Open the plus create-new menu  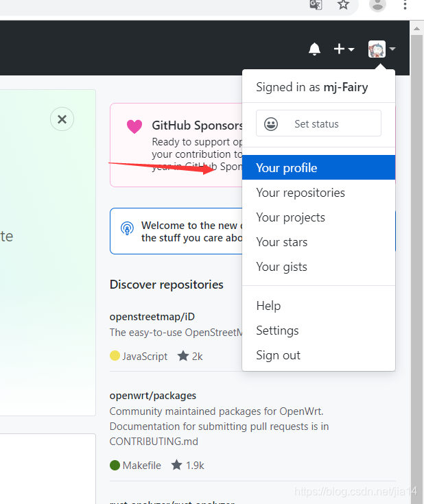click(x=344, y=49)
